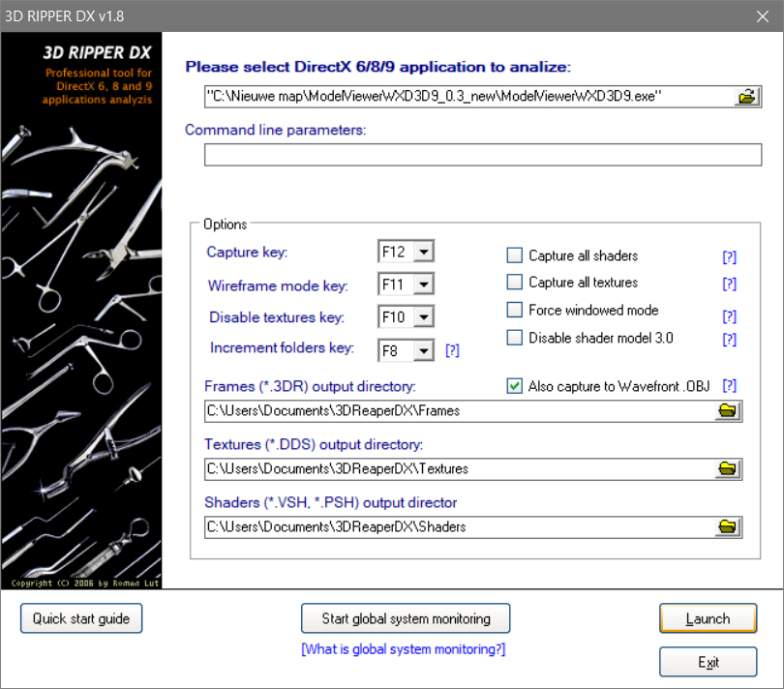Browse for the DirectX application executable
Viewport: 784px width, 689px height.
coord(747,97)
